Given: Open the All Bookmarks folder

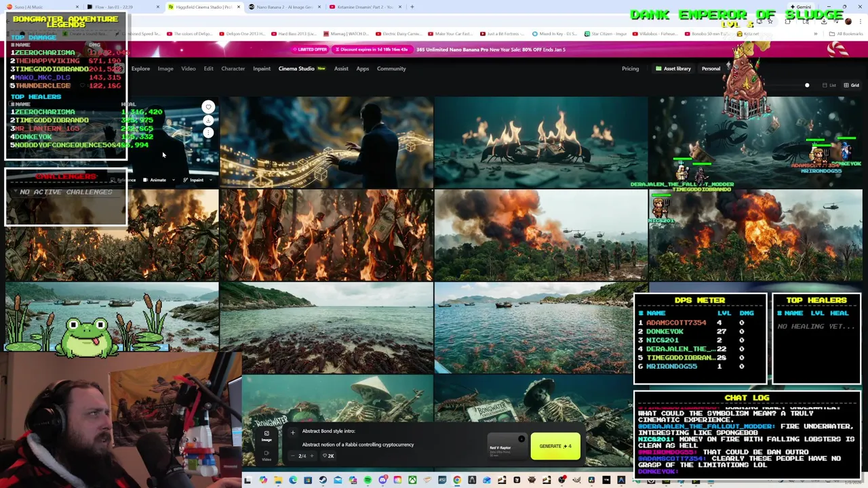Looking at the screenshot, I should tap(846, 33).
